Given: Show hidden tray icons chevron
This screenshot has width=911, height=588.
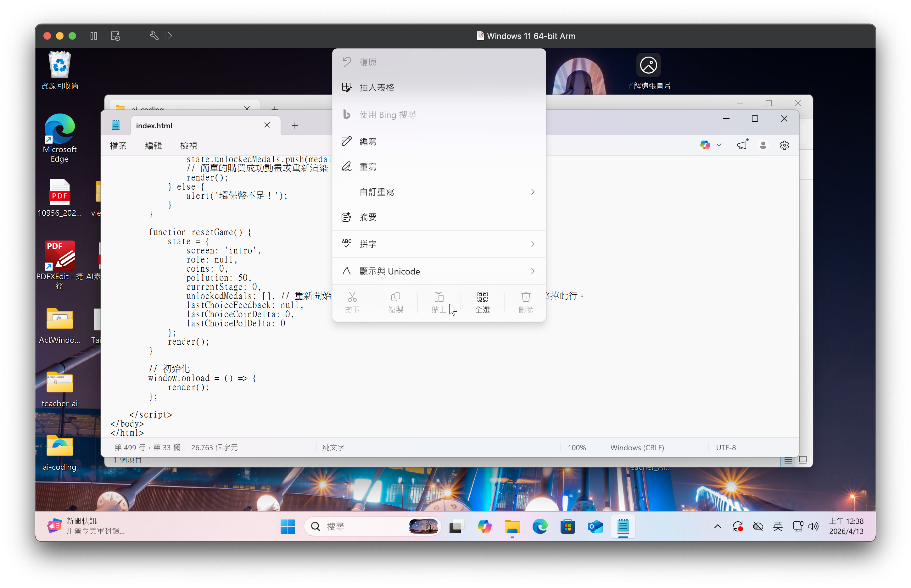Looking at the screenshot, I should pos(717,526).
